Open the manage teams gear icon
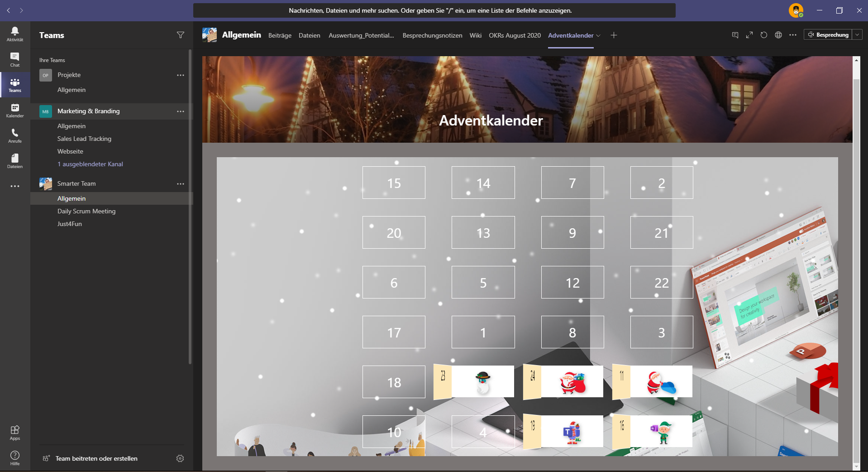The width and height of the screenshot is (868, 472). pos(180,458)
